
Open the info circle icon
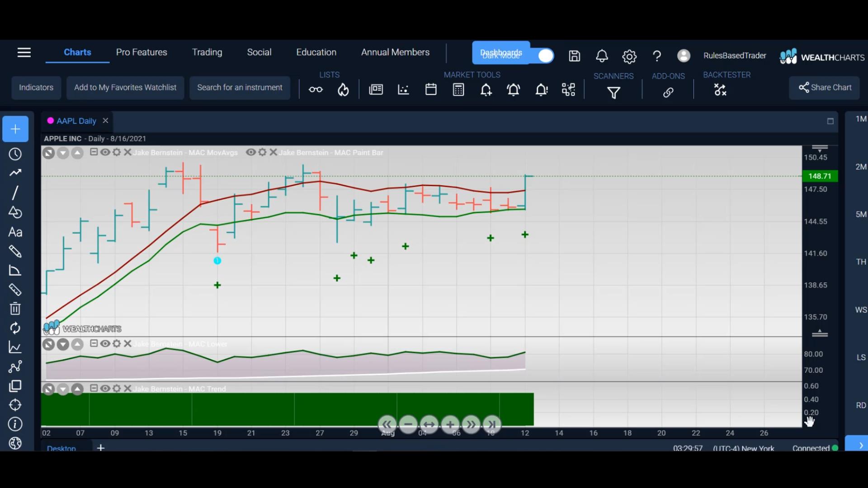(x=15, y=424)
